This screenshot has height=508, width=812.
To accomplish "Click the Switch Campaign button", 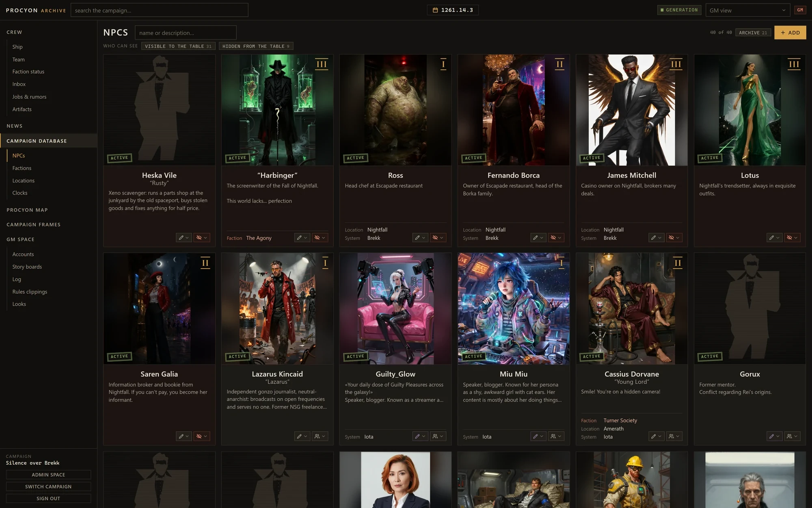I will (48, 486).
